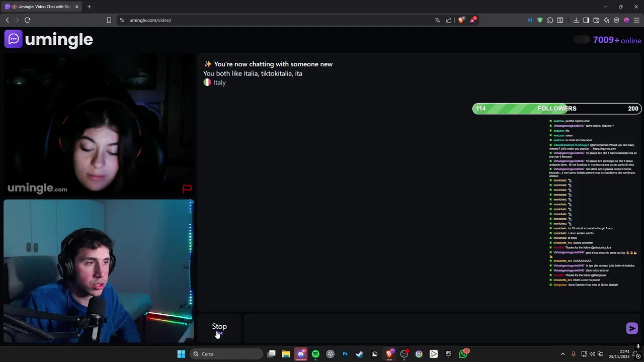Image resolution: width=644 pixels, height=362 pixels.
Task: Click the Italy country label
Action: click(219, 82)
